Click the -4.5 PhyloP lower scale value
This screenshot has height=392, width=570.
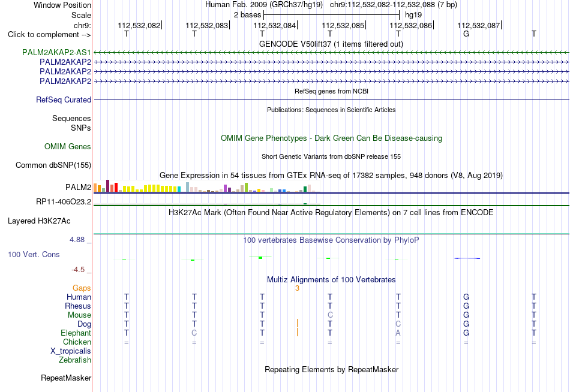(x=78, y=270)
